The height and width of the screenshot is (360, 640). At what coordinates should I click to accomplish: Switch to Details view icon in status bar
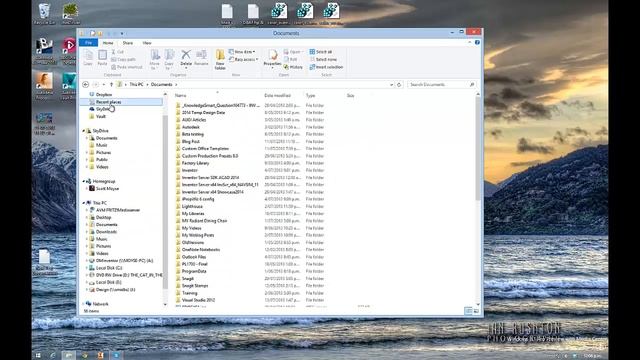468,311
